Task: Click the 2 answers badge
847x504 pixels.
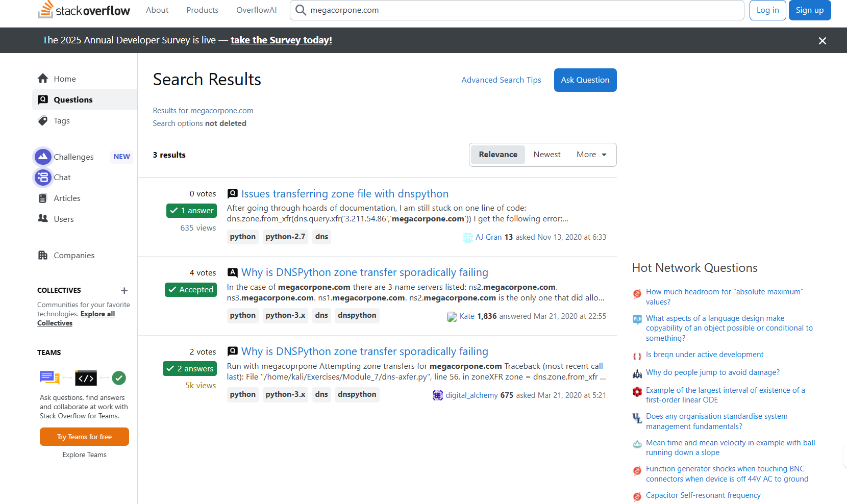Action: (190, 368)
